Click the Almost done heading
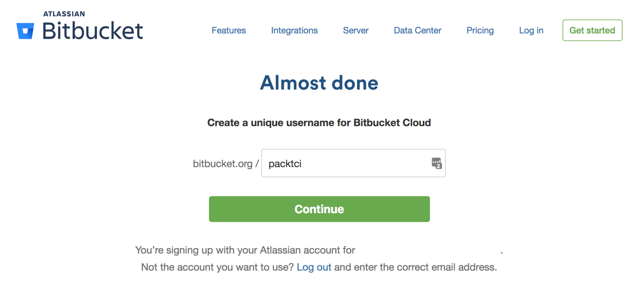The height and width of the screenshot is (304, 644). coord(319,83)
